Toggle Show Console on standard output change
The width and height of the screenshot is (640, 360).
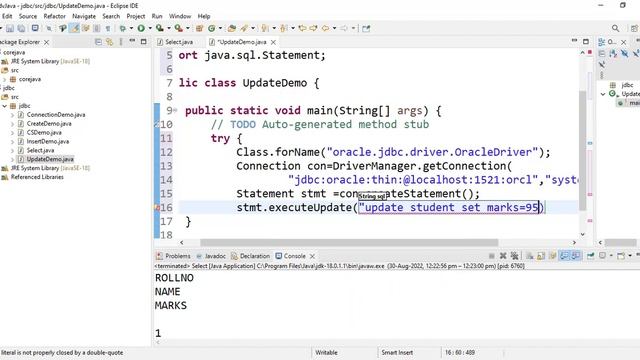[564, 256]
